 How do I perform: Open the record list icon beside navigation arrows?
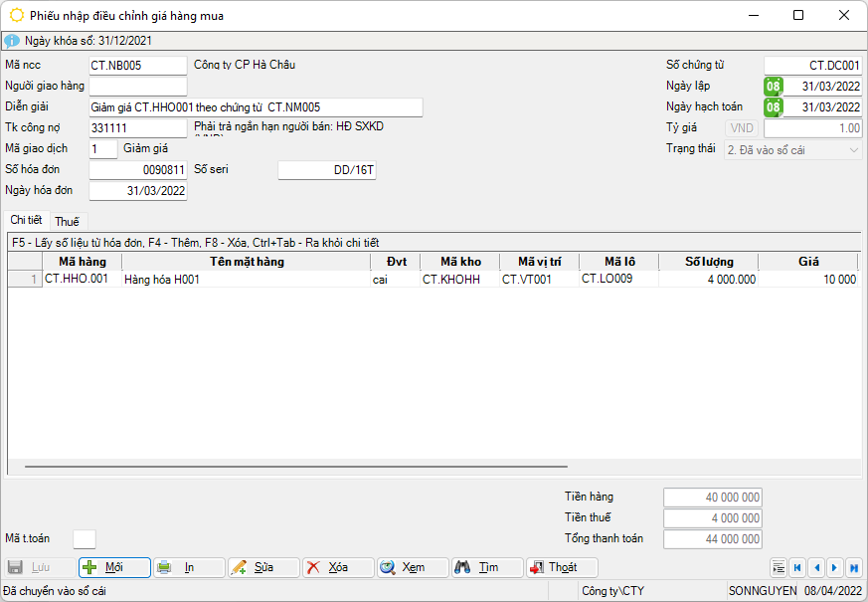tap(779, 567)
